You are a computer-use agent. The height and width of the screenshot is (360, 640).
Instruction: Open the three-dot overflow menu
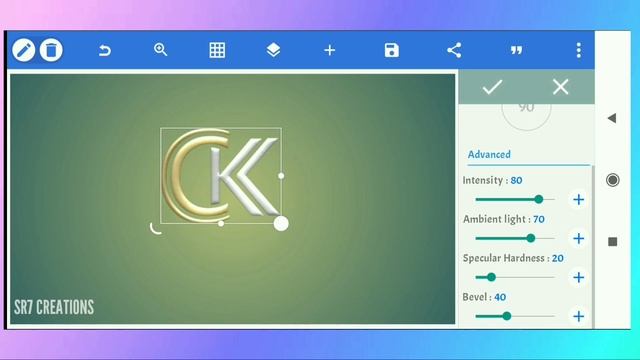(x=578, y=50)
